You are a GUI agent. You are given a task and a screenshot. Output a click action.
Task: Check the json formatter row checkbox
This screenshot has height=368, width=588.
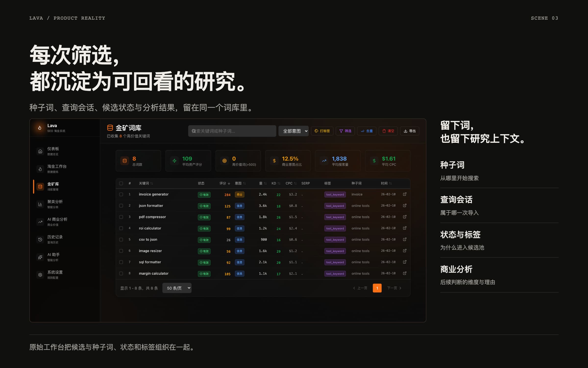[x=121, y=206]
